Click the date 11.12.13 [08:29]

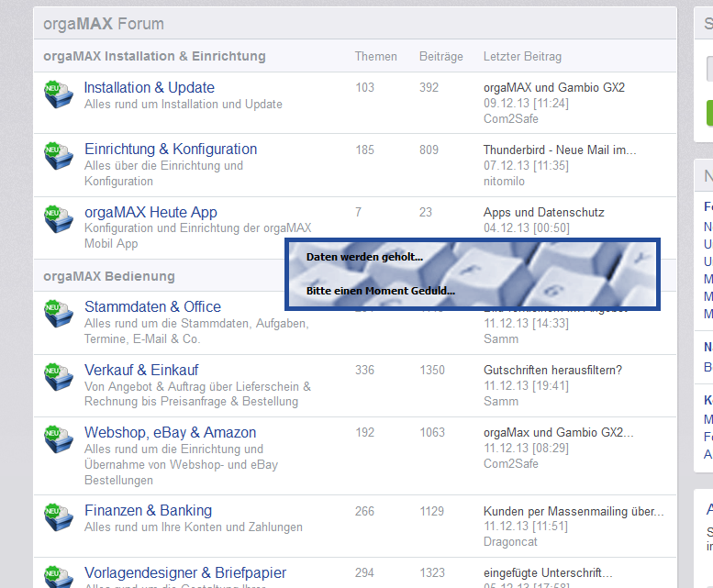click(x=526, y=448)
